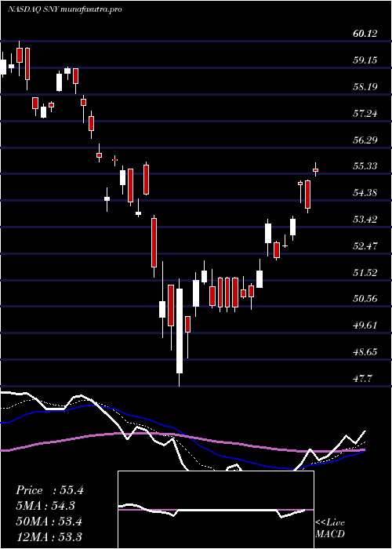
Task: Click the latest small red candlestick near 55.33
Action: (316, 170)
